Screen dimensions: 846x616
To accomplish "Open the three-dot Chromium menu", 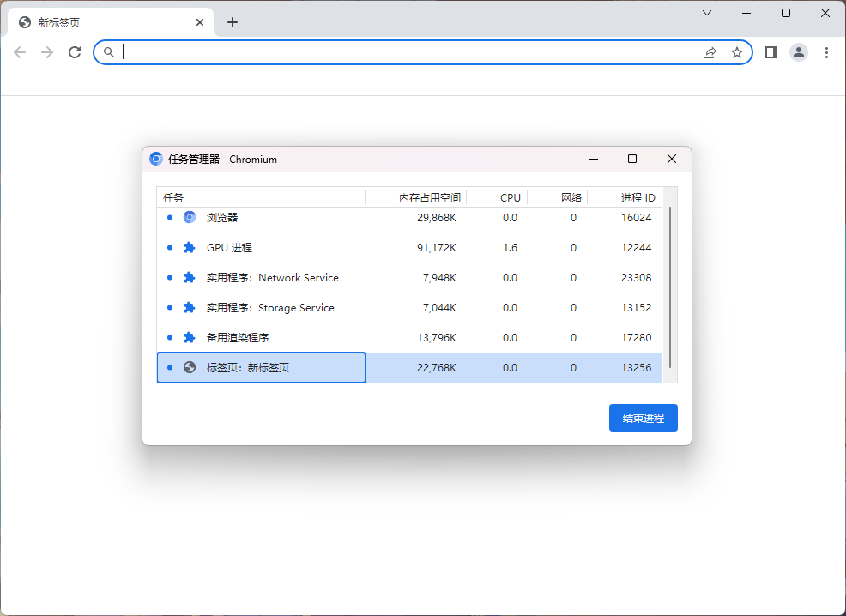I will pyautogui.click(x=826, y=52).
